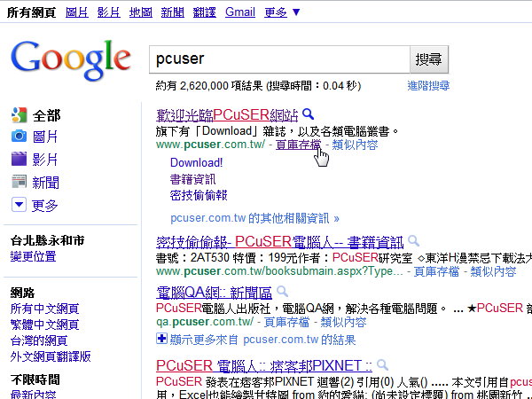This screenshot has width=532, height=399.
Task: Filter by 繁體中文網頁
Action: [44, 325]
